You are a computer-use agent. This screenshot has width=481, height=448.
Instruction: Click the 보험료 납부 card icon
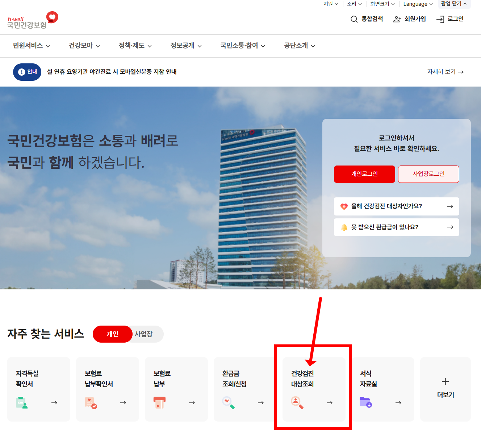159,403
